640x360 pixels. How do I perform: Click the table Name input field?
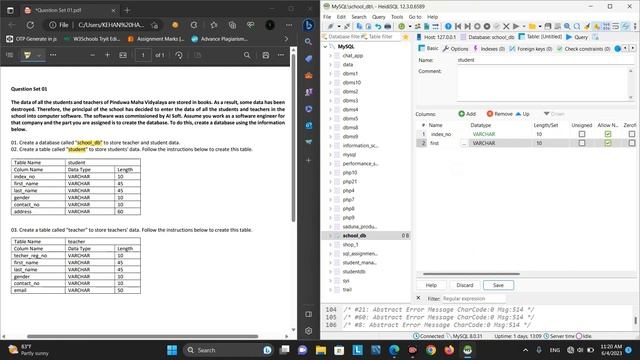(x=545, y=60)
